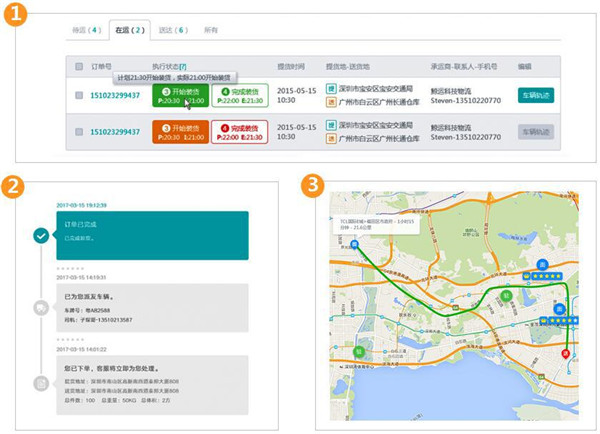This screenshot has height=434, width=600.
Task: Click the gray truck dispatch timeline icon
Action: (x=40, y=308)
